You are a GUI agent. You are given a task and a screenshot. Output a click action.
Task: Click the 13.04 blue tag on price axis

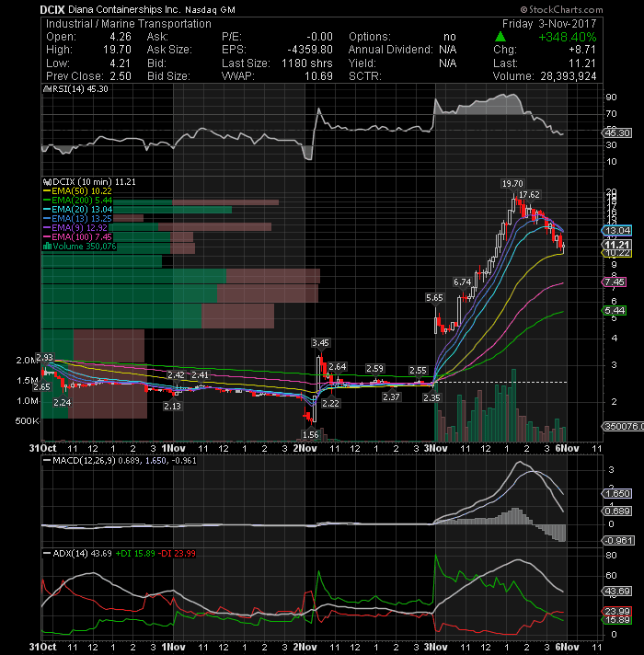616,231
